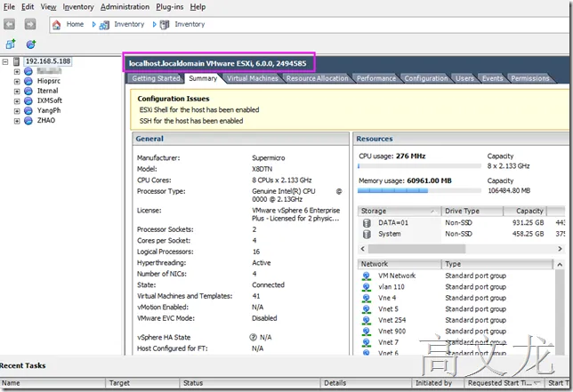Sort by the Storage column header
This screenshot has height=392, width=573.
click(x=399, y=211)
